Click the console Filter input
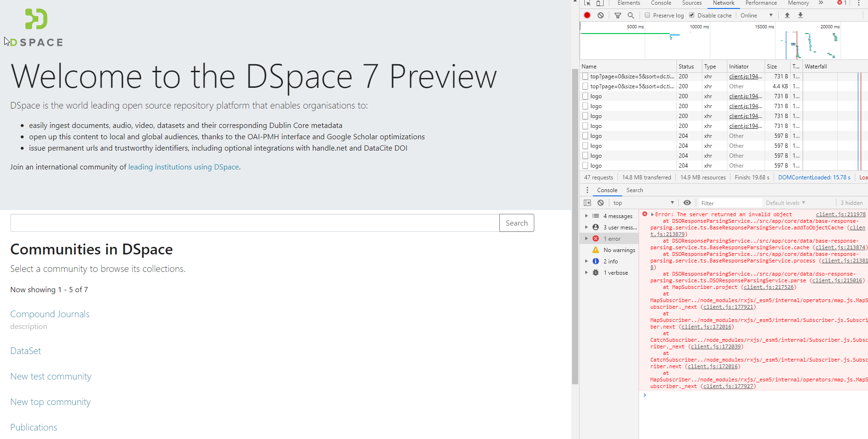This screenshot has height=439, width=868. coord(730,203)
